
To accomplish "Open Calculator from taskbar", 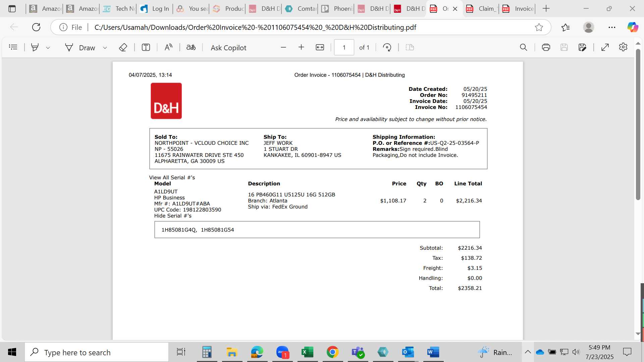I will click(207, 352).
